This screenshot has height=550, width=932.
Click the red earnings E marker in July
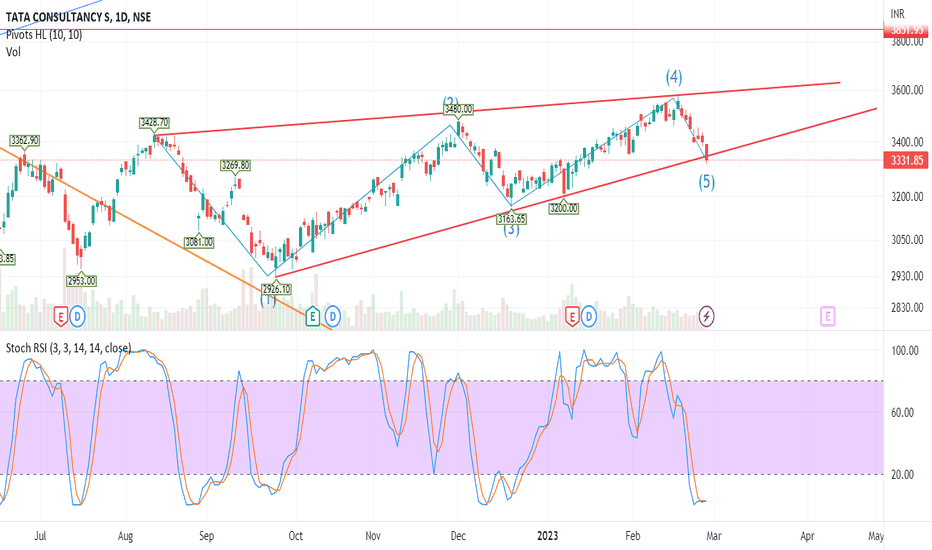pyautogui.click(x=60, y=316)
